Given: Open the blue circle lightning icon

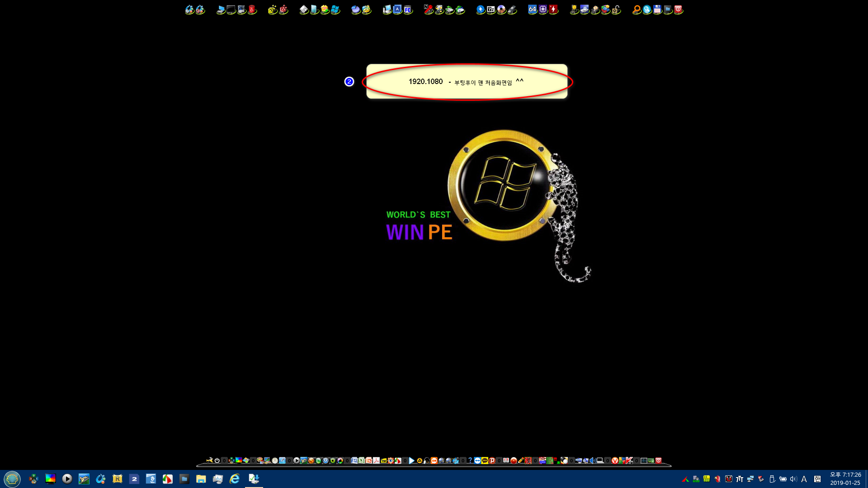Looking at the screenshot, I should 481,9.
